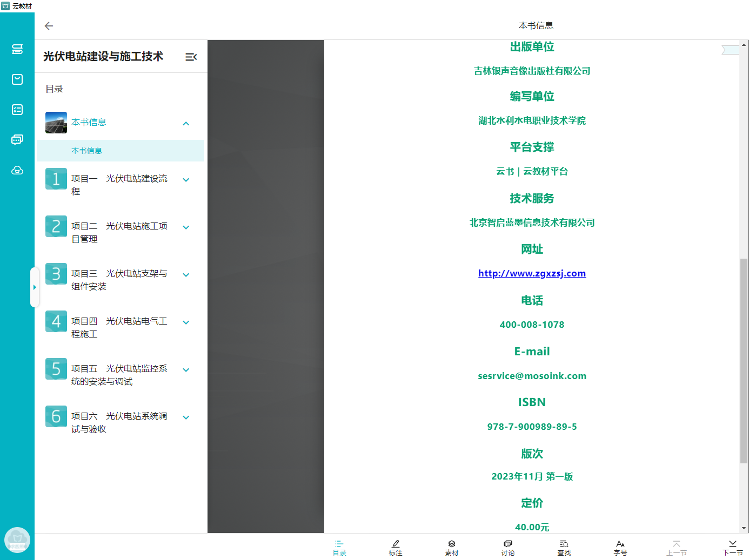Open the bookshelf icon in left sidebar
Screen dimensions: 749x560
tap(17, 49)
